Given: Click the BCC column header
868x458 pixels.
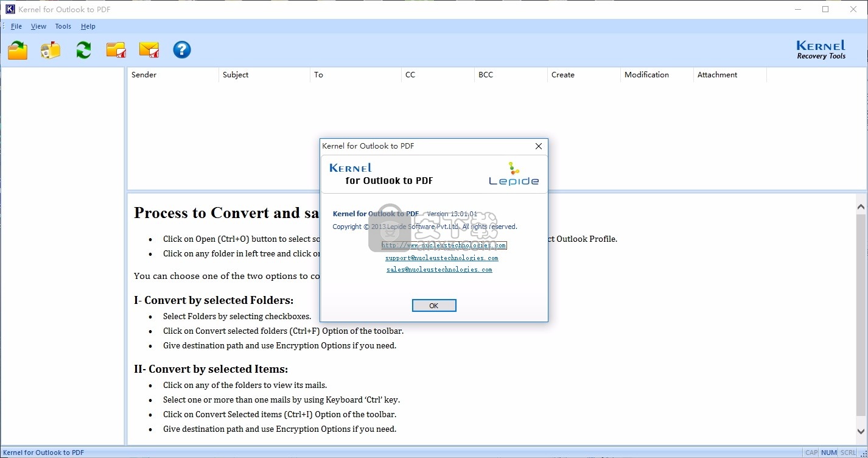Looking at the screenshot, I should pyautogui.click(x=511, y=75).
